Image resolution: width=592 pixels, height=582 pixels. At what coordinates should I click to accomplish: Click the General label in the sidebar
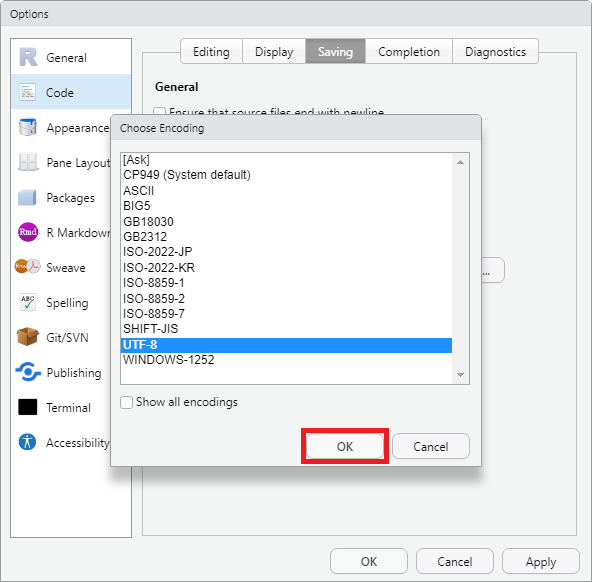click(66, 58)
